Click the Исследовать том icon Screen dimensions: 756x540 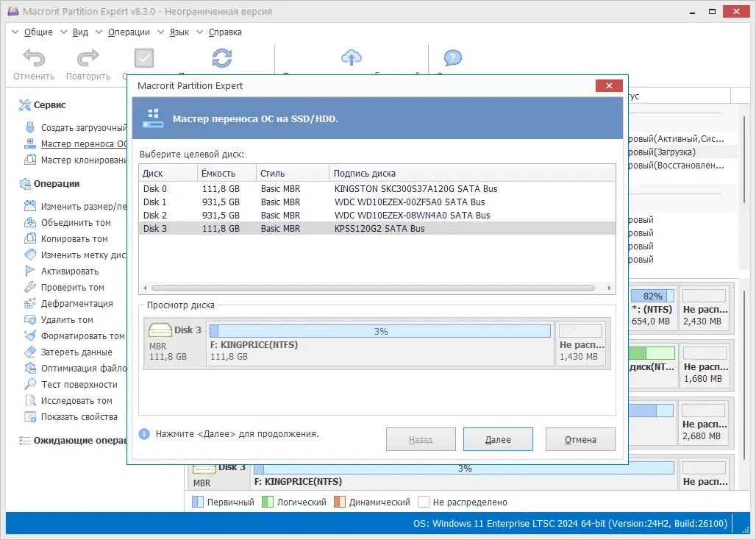[x=30, y=400]
